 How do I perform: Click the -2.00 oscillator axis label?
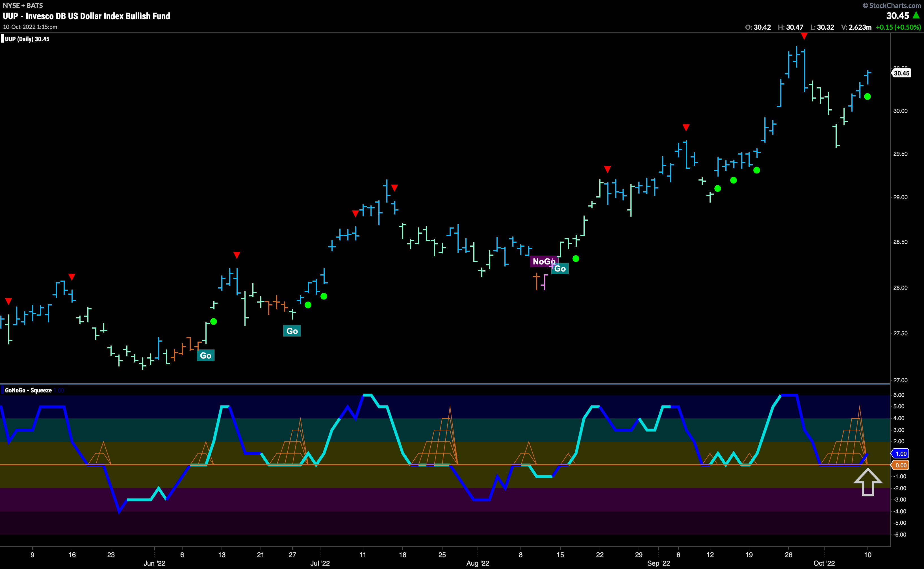(x=899, y=488)
